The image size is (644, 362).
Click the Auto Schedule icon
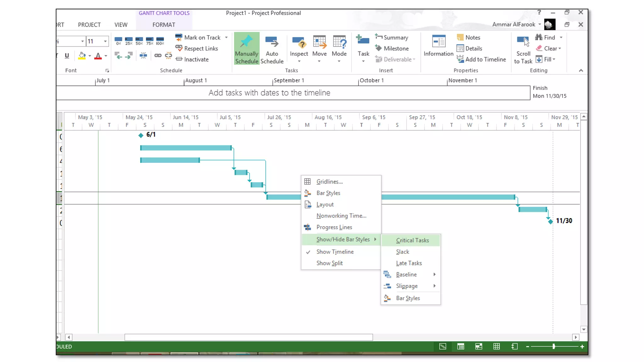[272, 42]
